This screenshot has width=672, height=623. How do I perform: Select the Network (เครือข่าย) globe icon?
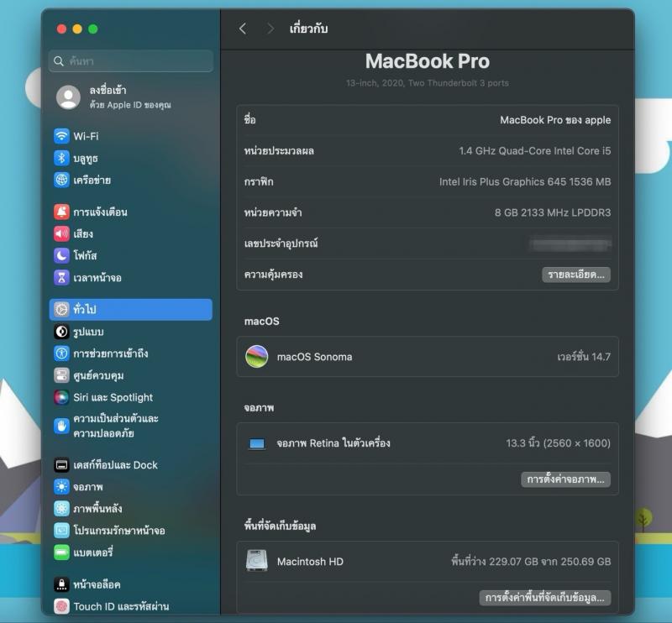pyautogui.click(x=61, y=180)
